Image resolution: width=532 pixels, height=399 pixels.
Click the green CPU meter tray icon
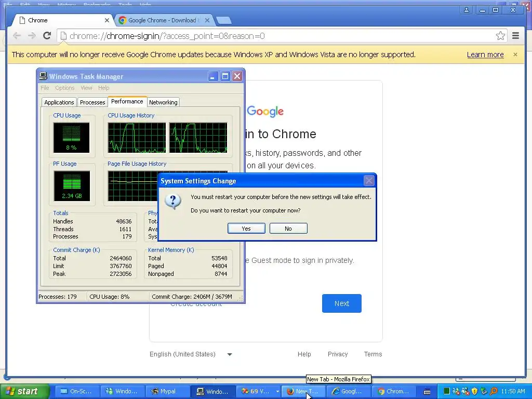click(446, 391)
